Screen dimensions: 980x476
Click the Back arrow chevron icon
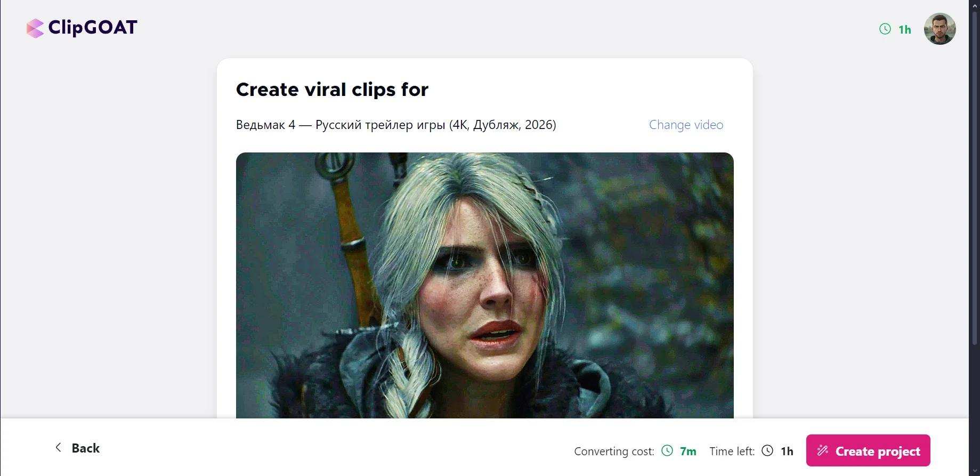[59, 447]
